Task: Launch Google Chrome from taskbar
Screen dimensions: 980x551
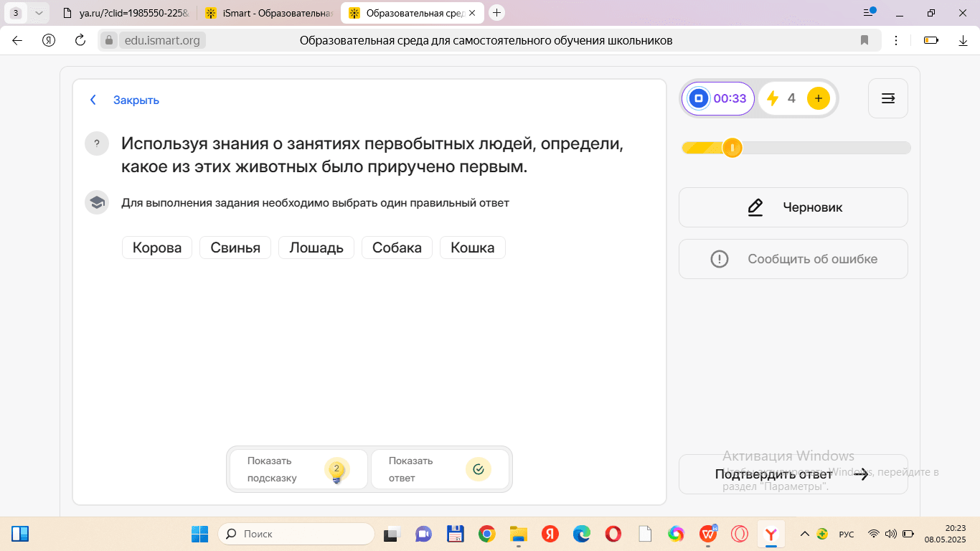Action: tap(487, 534)
